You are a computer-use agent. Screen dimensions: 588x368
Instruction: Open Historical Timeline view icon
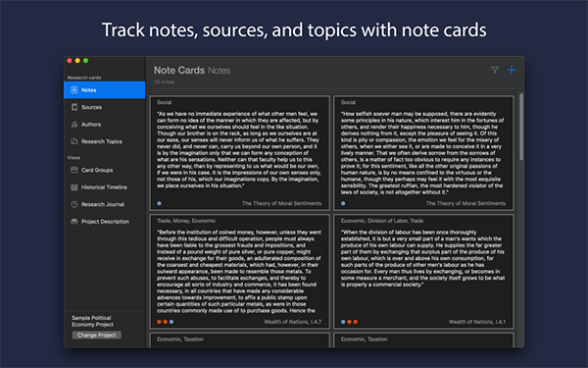74,187
